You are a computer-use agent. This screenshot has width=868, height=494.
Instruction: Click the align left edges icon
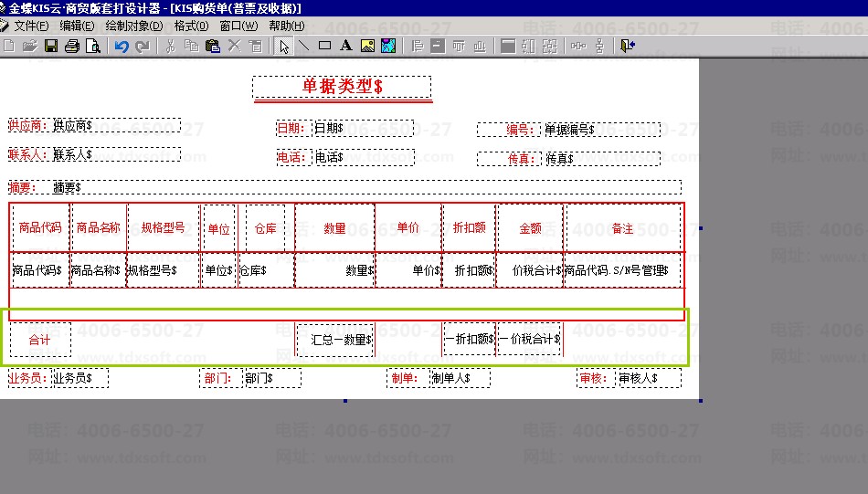[417, 46]
